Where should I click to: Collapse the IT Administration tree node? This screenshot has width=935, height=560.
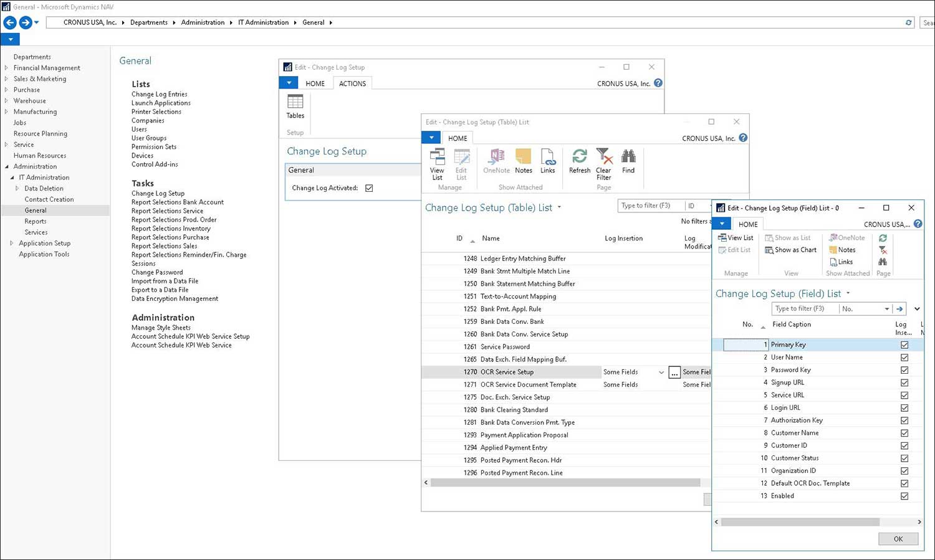[x=11, y=177]
